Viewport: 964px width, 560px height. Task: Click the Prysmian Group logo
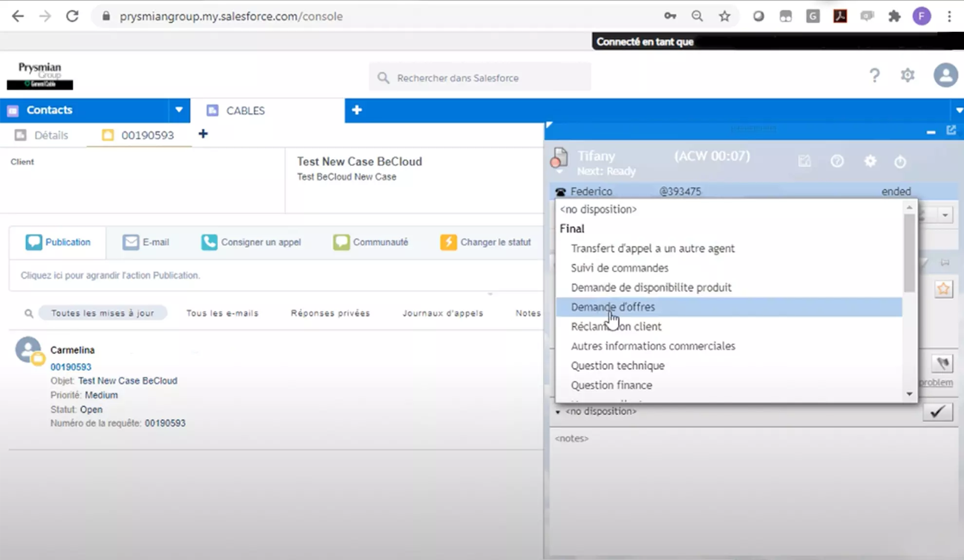[x=40, y=75]
